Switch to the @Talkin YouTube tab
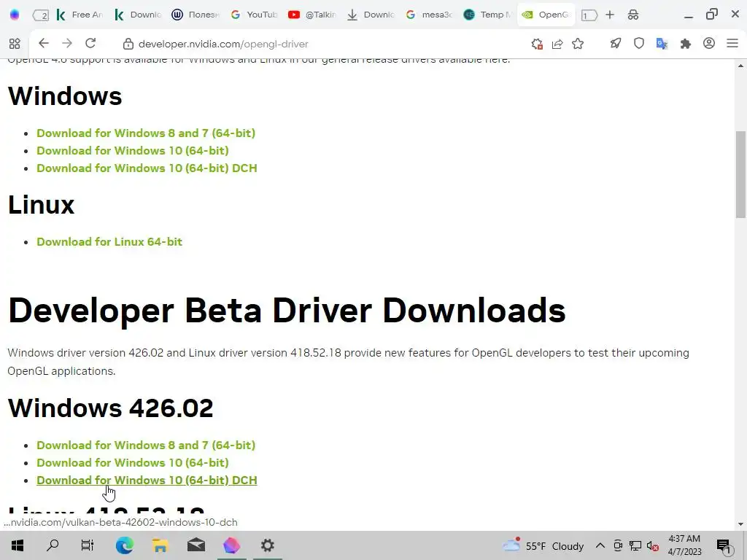This screenshot has width=747, height=560. tap(312, 15)
